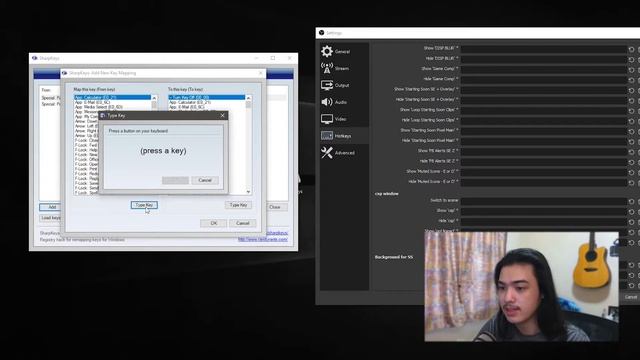
Task: Select Hotkeys section in OBS sidebar
Action: [344, 136]
